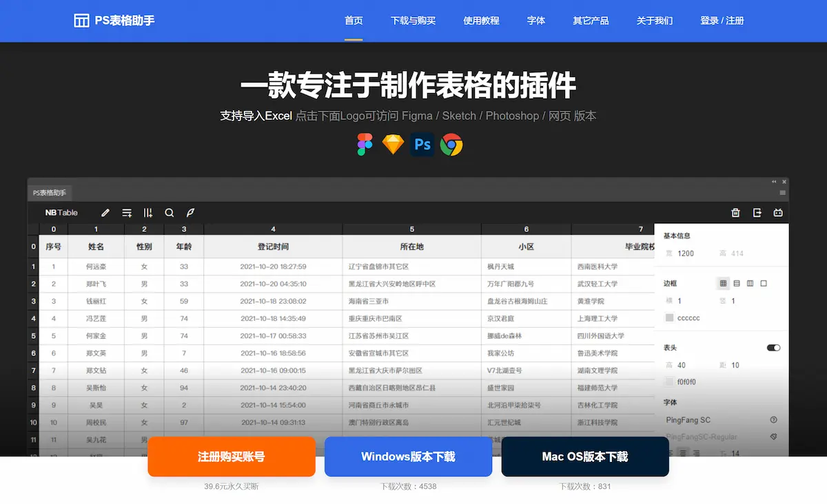Screen dimensions: 827x504
Task: Click the 年龄 header cell
Action: (x=184, y=246)
